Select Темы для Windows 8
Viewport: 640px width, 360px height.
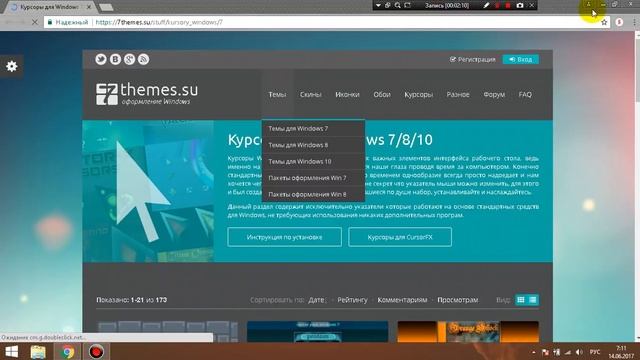313,145
